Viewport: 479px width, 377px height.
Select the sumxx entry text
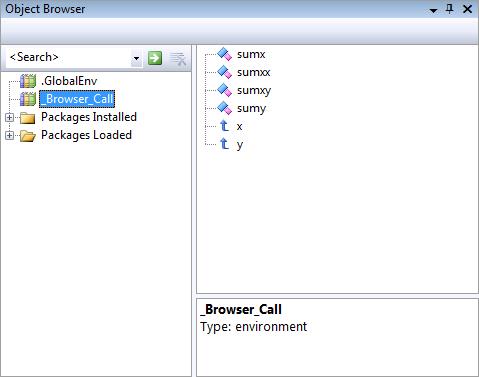253,72
